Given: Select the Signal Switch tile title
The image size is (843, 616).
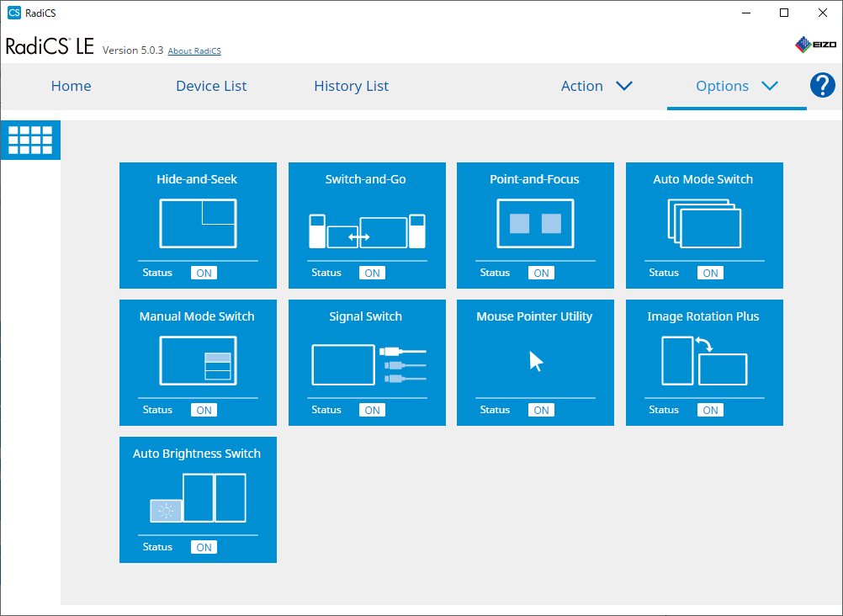Looking at the screenshot, I should tap(366, 316).
